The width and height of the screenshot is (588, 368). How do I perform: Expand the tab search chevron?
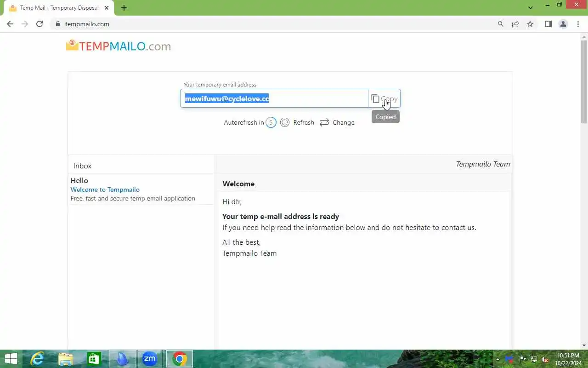pos(531,7)
